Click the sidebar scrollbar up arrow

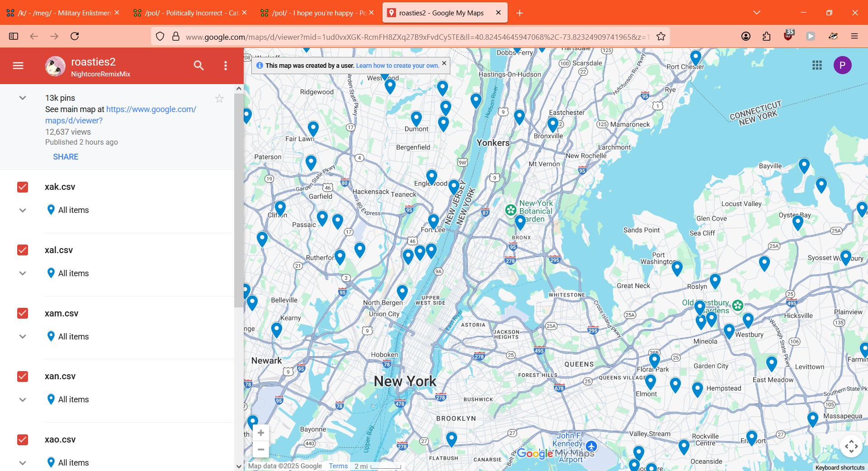239,89
